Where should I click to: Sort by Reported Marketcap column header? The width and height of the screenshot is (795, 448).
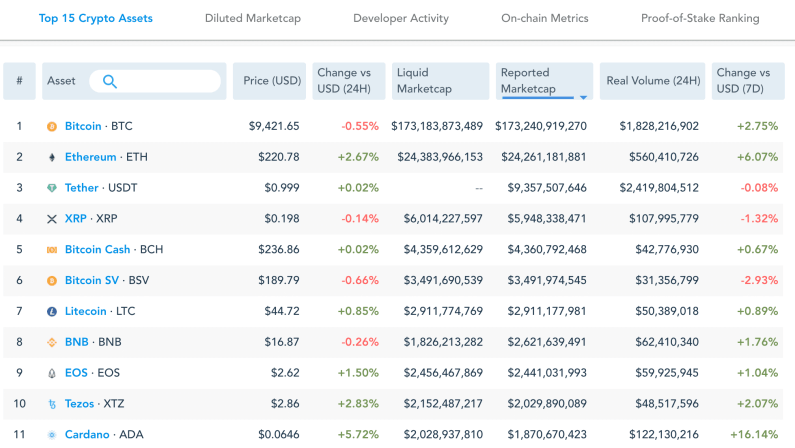(545, 81)
